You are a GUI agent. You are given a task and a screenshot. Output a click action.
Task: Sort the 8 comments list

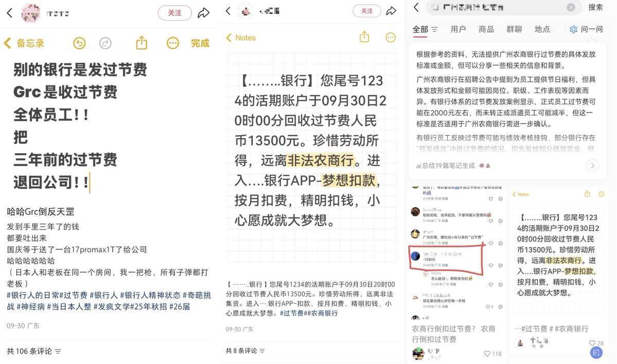262,351
